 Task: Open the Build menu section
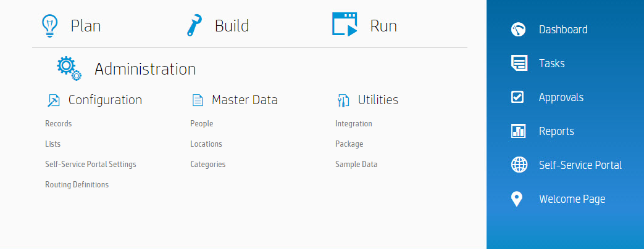232,26
